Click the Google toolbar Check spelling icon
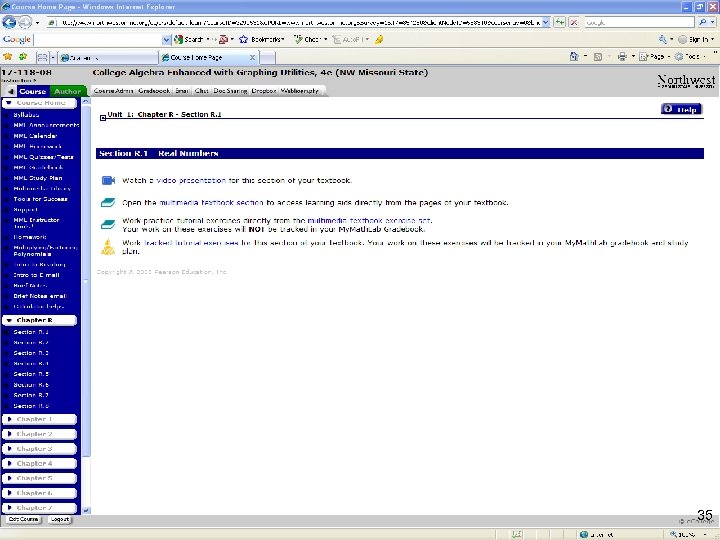This screenshot has height=540, width=720. (298, 39)
